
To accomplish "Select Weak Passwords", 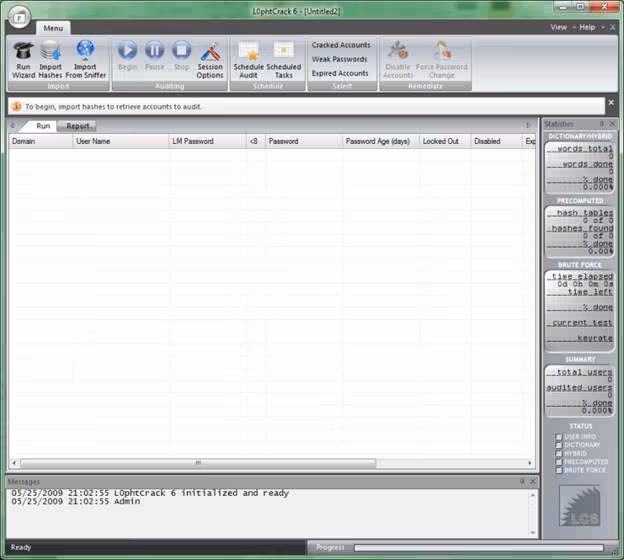I will 339,59.
